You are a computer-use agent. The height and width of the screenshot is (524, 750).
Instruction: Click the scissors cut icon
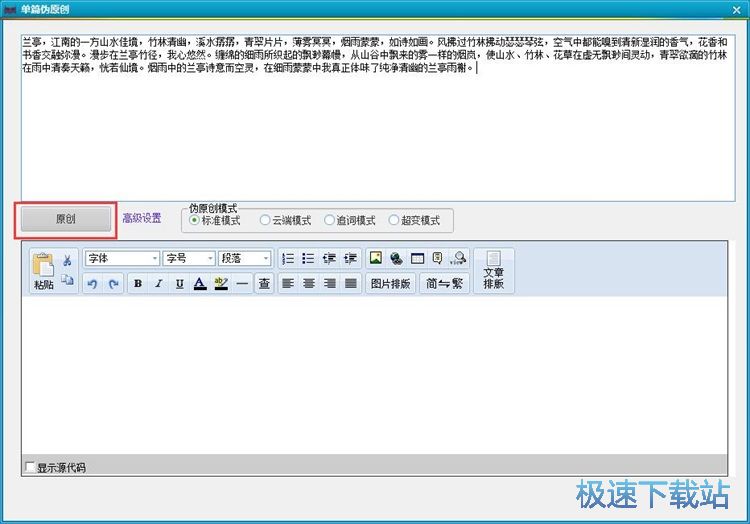coord(67,261)
